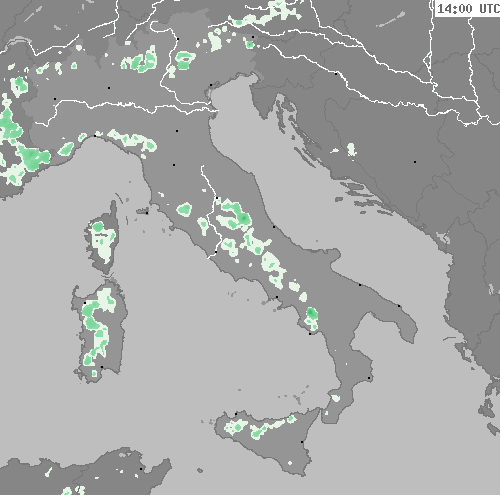Click the 14:00 UTC timestamp label
This screenshot has width=500, height=495.
pyautogui.click(x=468, y=9)
